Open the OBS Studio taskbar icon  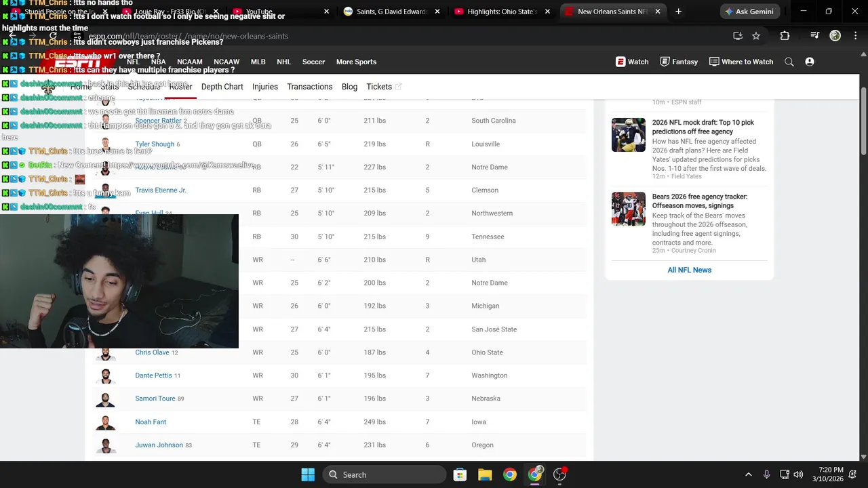(560, 474)
